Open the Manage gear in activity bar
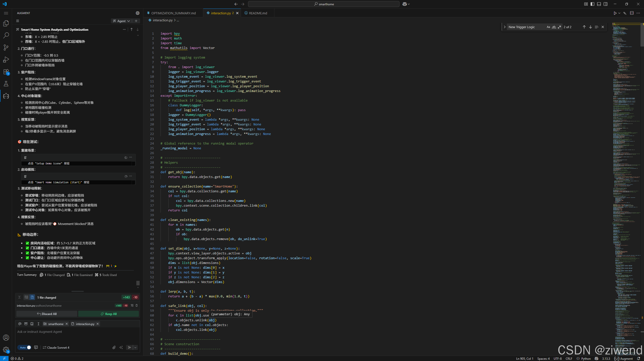 point(6,349)
